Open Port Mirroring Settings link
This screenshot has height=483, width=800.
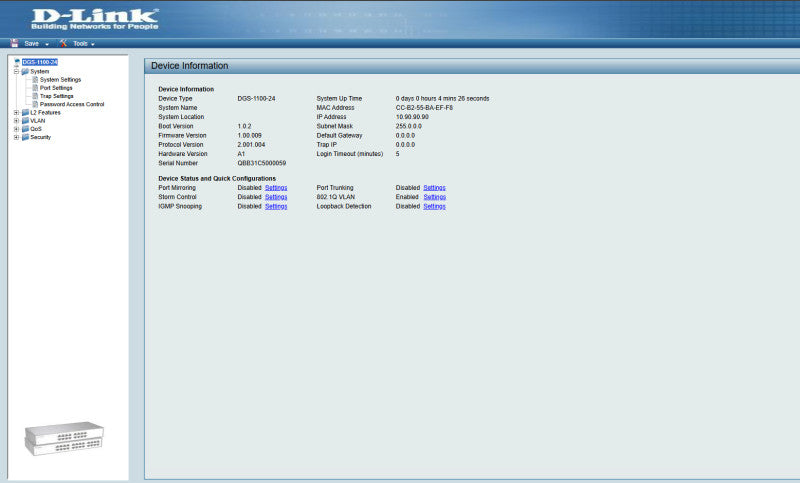[276, 188]
